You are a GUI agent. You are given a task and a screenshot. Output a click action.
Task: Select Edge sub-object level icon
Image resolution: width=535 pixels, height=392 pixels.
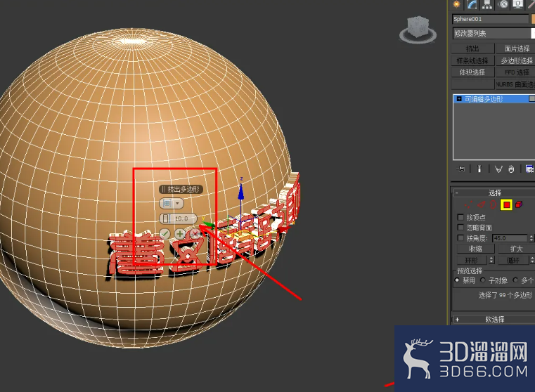[481, 204]
